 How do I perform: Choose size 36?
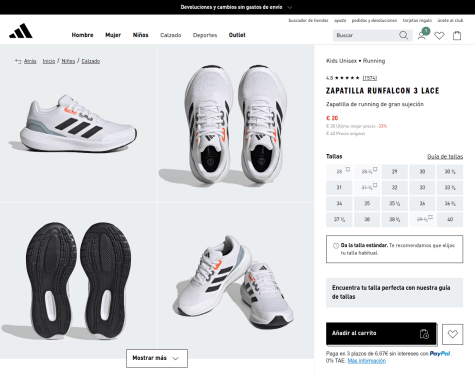pos(422,203)
